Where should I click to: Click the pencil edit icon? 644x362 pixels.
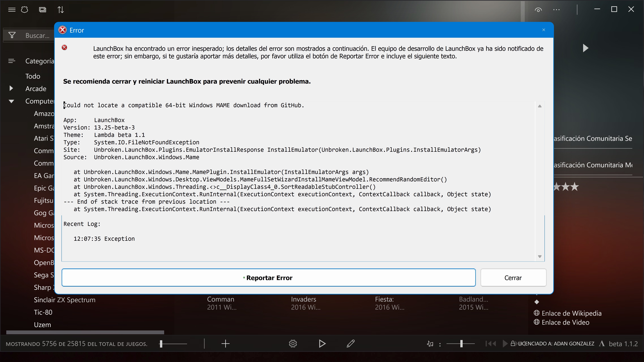(x=351, y=344)
